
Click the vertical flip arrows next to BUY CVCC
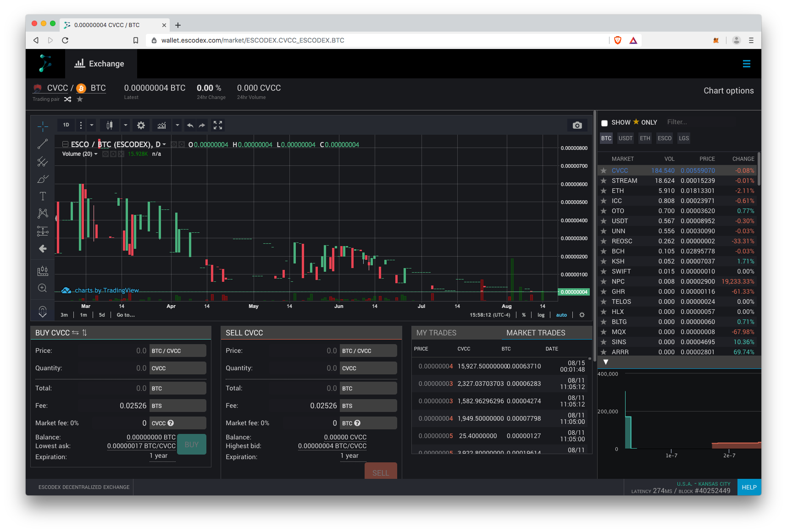pos(84,333)
